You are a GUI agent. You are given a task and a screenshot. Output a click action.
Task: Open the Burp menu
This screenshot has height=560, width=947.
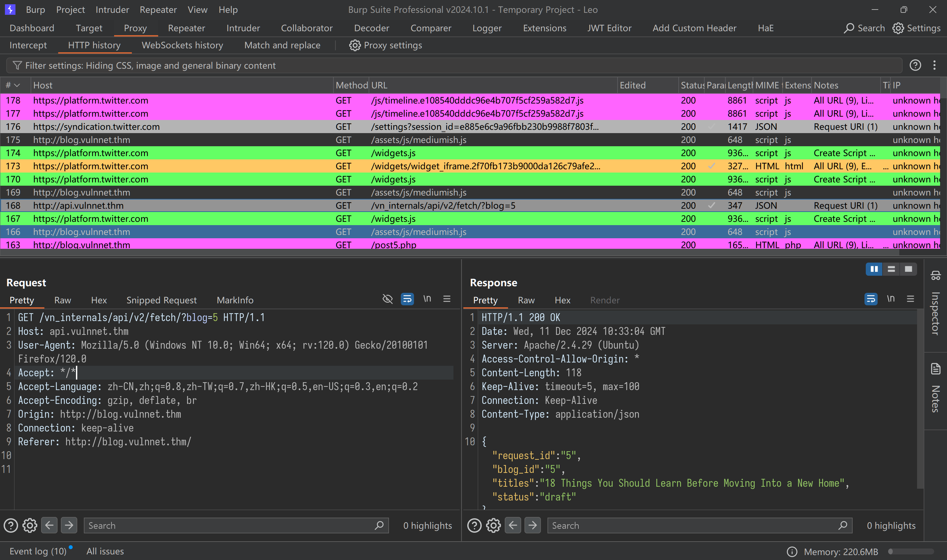pos(36,10)
